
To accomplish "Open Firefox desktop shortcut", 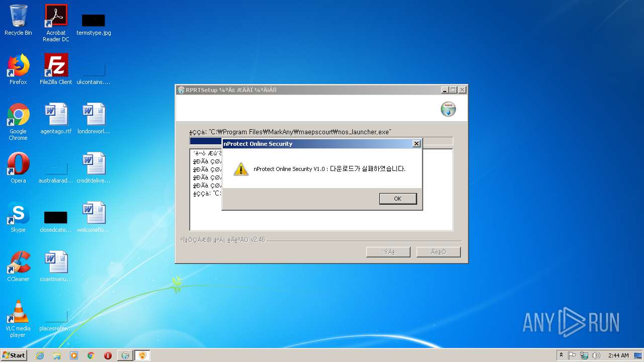I will pyautogui.click(x=18, y=69).
